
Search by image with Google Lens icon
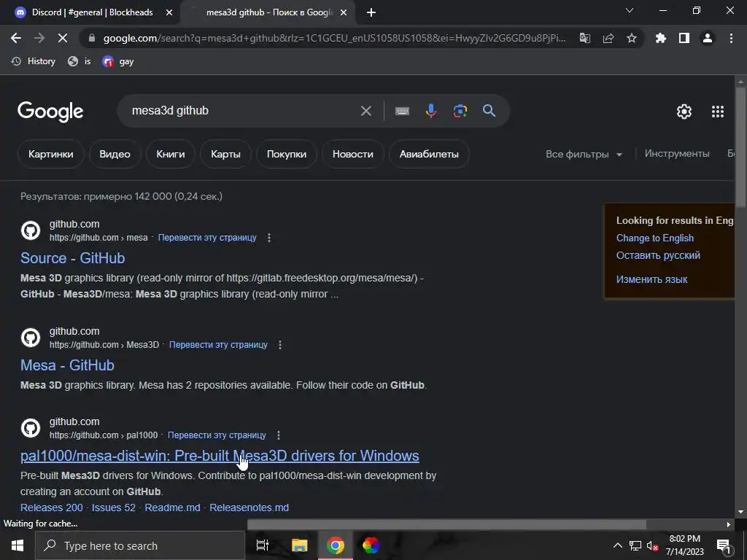click(x=460, y=111)
